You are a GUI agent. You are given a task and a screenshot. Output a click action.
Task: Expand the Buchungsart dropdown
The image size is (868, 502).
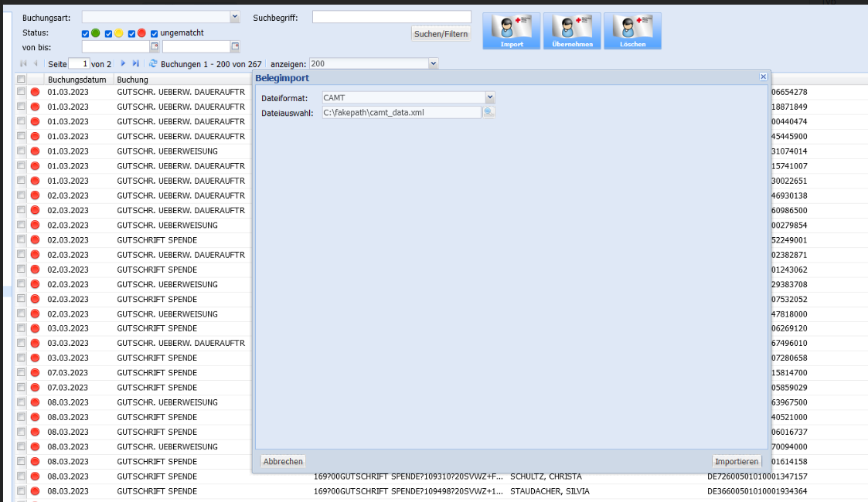[235, 17]
